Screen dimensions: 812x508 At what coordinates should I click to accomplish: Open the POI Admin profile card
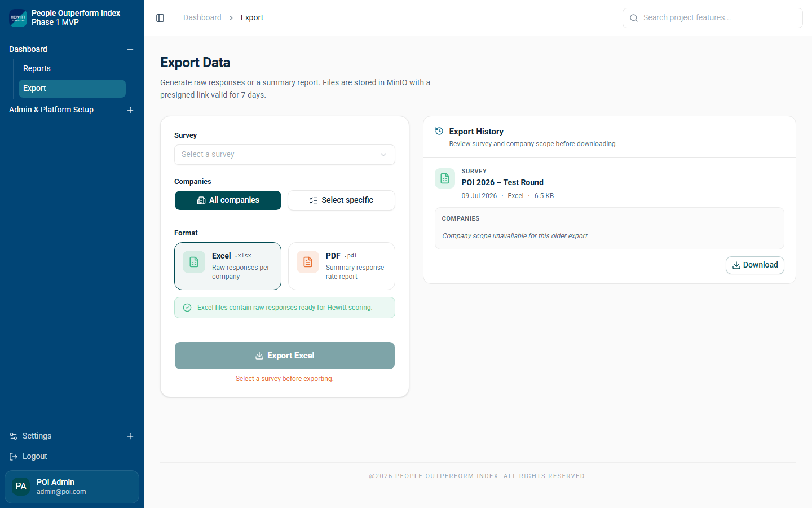(x=72, y=487)
